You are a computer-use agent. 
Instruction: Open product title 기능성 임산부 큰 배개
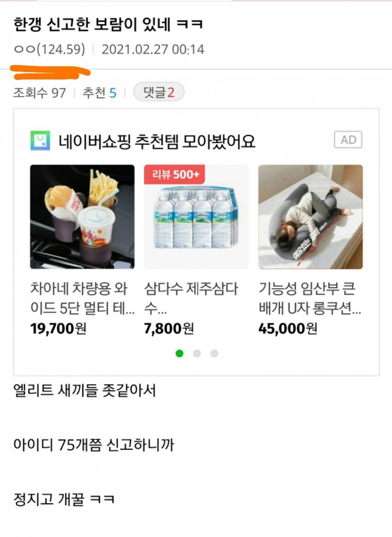(309, 298)
